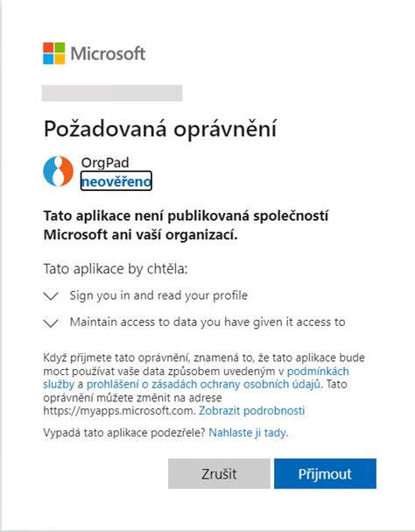Click Sign you in and read your profile
Image resolution: width=415 pixels, height=532 pixels.
tap(158, 295)
